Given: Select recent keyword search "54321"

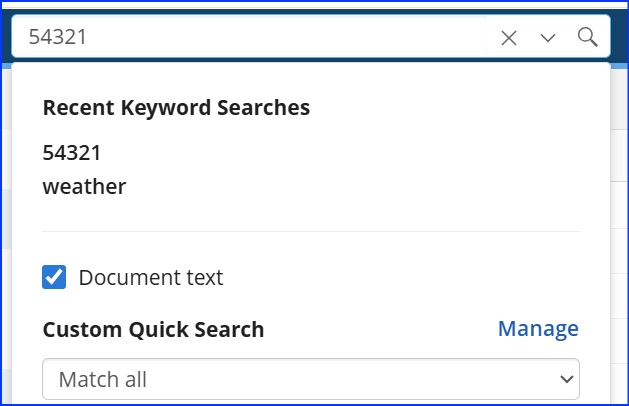Looking at the screenshot, I should click(72, 153).
